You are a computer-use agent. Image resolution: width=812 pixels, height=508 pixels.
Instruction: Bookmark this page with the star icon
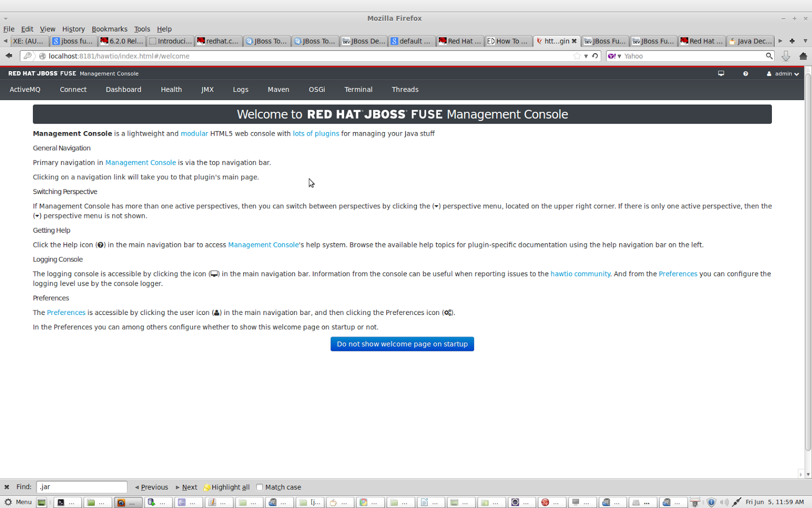[x=578, y=56]
